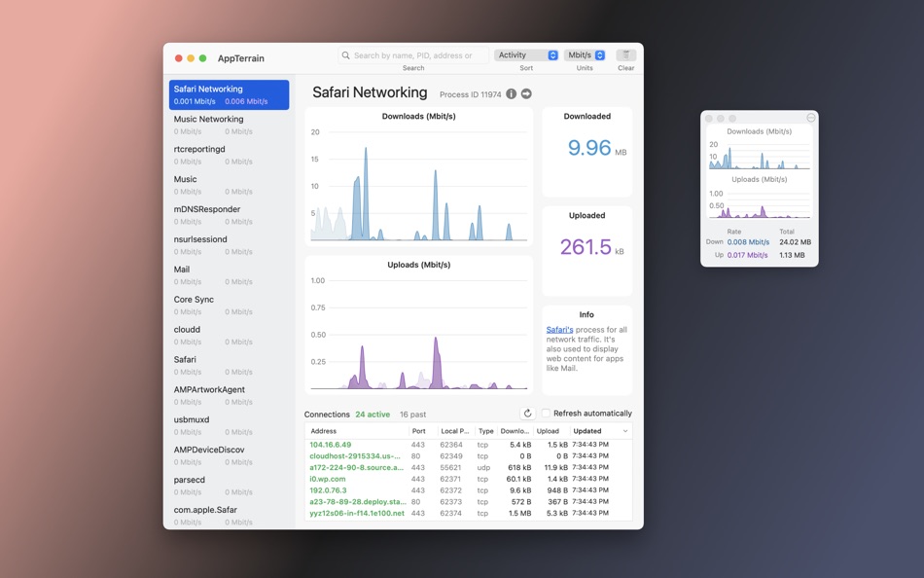Select rtcreportingd process
The width and height of the screenshot is (924, 578).
[x=230, y=155]
